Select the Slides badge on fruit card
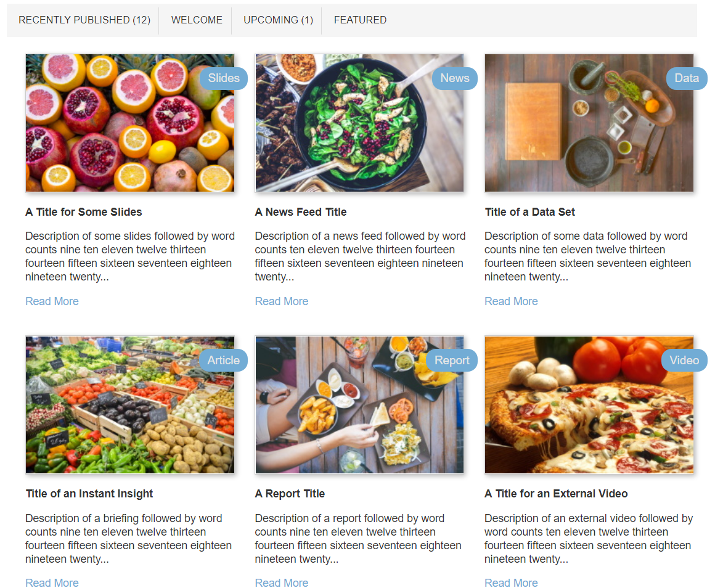 [x=223, y=78]
